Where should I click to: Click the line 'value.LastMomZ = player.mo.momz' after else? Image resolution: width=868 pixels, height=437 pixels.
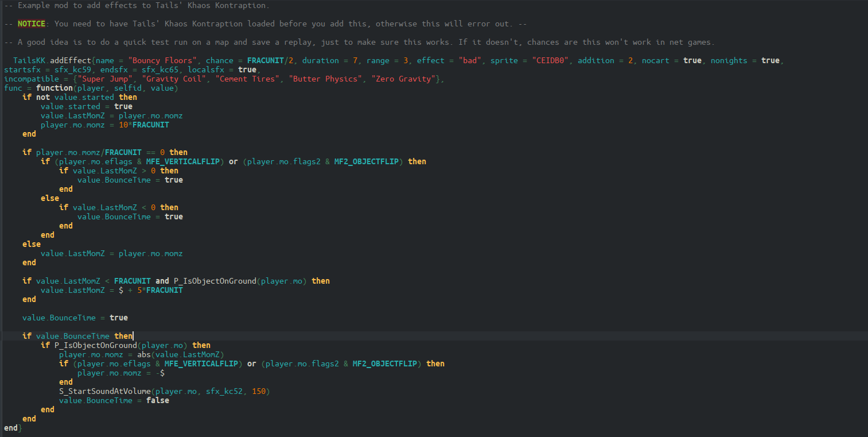point(111,253)
